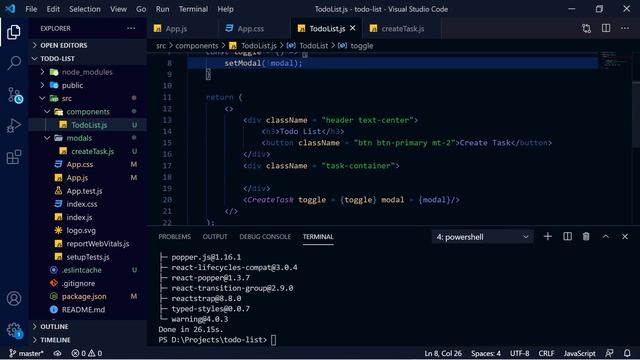640x360 pixels.
Task: Switch to the App.js editor tab
Action: coord(176,29)
